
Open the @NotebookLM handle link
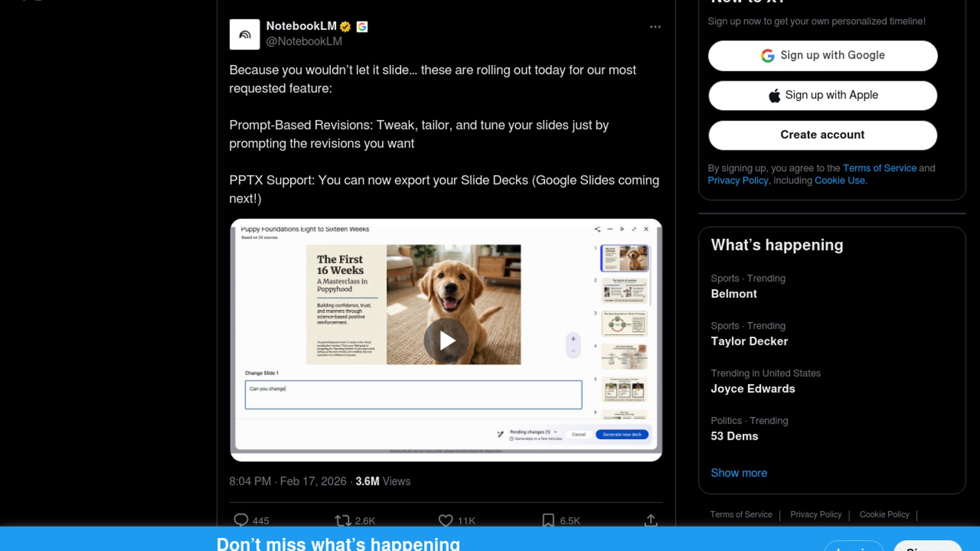304,41
